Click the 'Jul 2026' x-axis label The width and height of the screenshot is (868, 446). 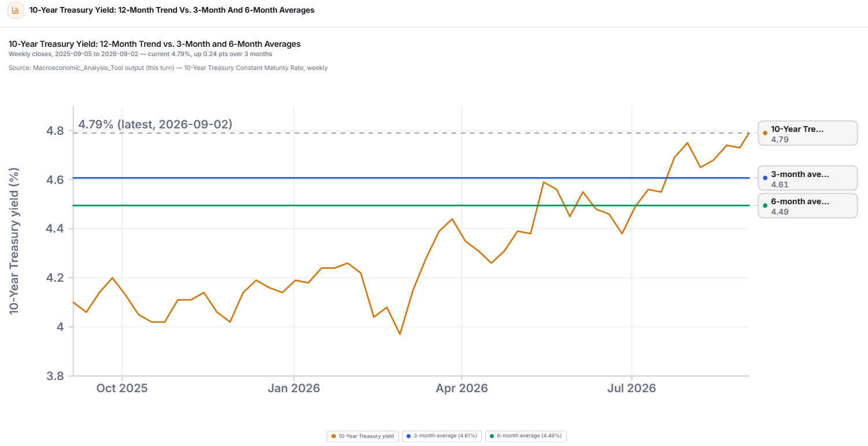(631, 388)
